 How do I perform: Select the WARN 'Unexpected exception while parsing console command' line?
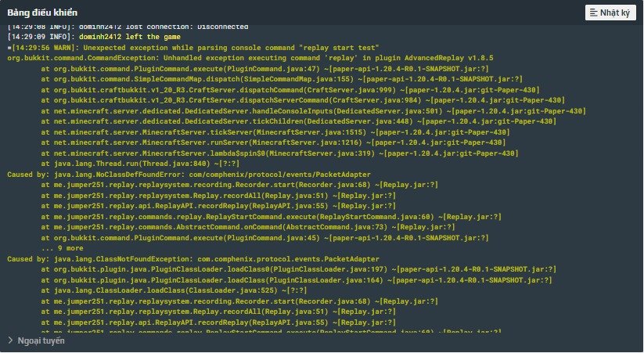pyautogui.click(x=193, y=48)
